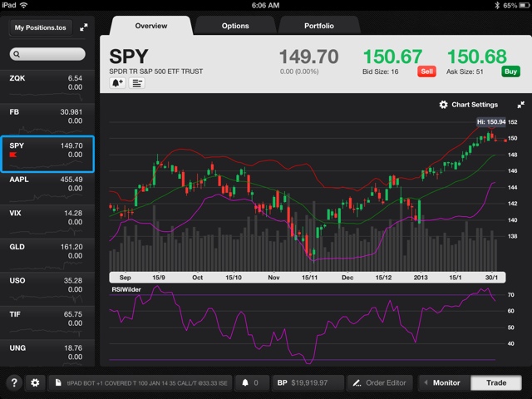This screenshot has width=532, height=399.
Task: Open the buying power BP $19,919.97 field
Action: tap(308, 382)
